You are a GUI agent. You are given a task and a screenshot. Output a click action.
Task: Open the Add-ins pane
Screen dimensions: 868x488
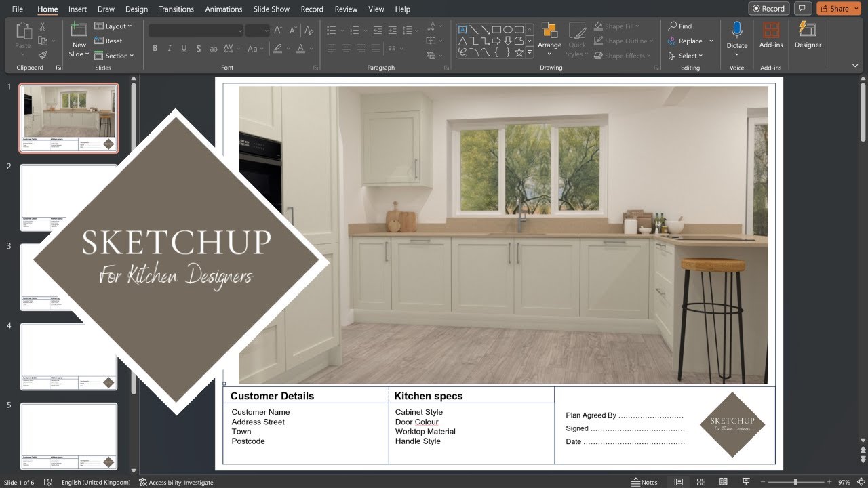[x=771, y=35]
